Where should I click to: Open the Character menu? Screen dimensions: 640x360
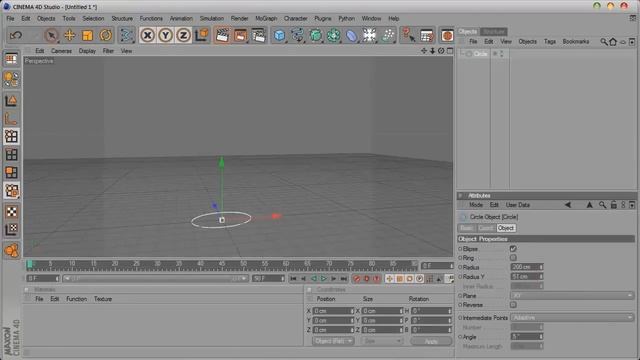[296, 18]
